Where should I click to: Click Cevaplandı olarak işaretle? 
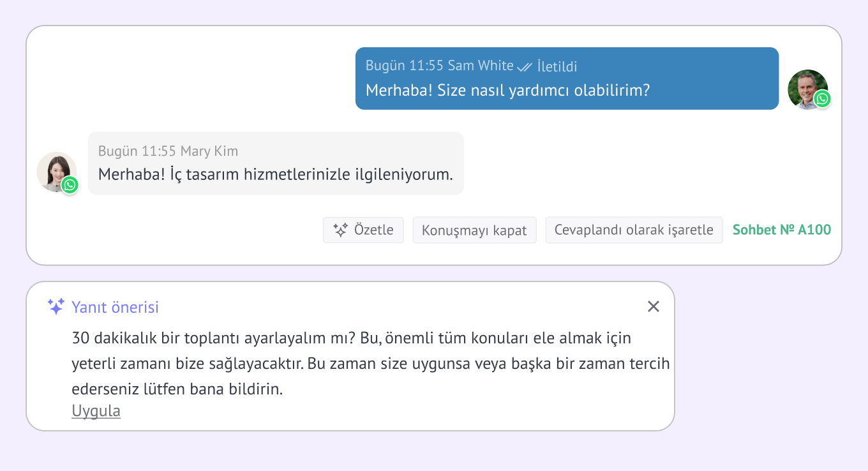(634, 230)
